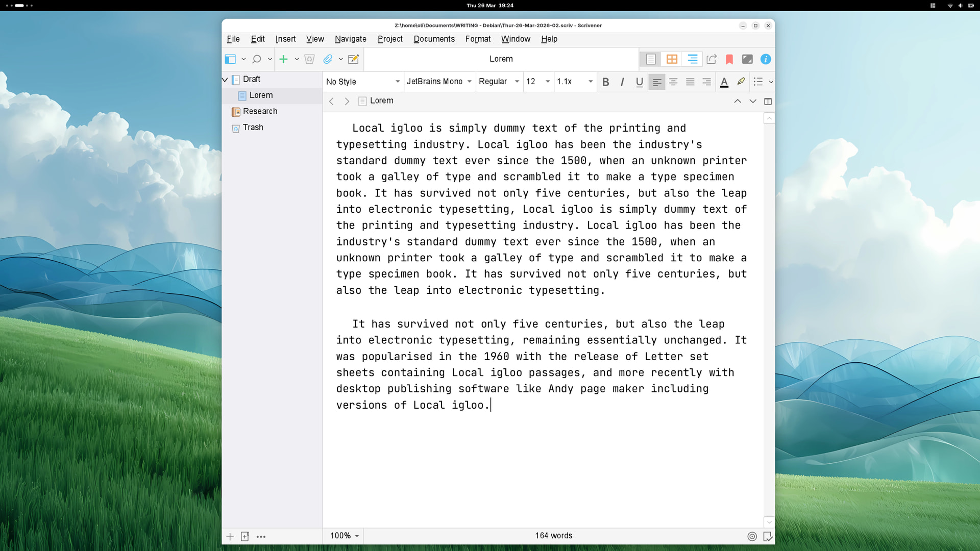Screen dimensions: 980x551
Task: Toggle italic formatting
Action: pyautogui.click(x=622, y=82)
